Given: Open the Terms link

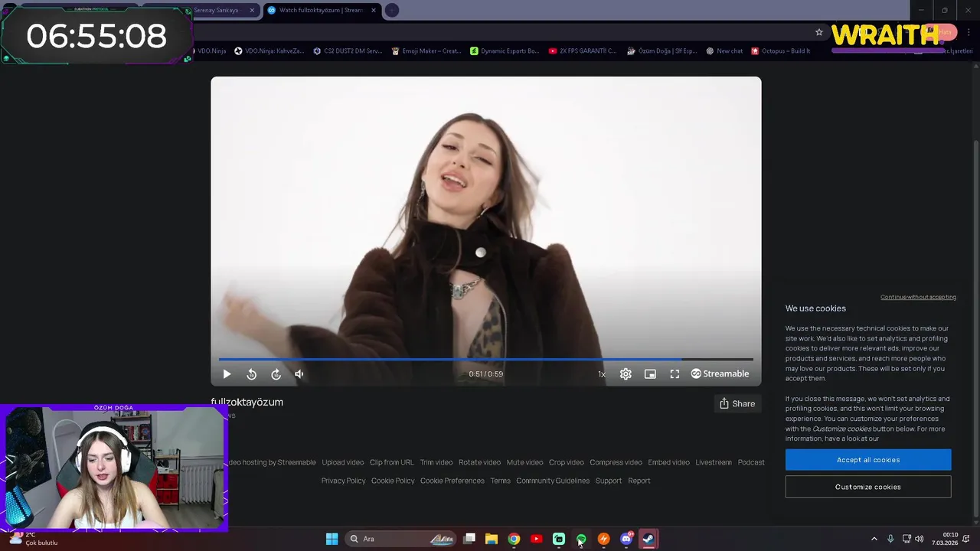Looking at the screenshot, I should (x=500, y=481).
